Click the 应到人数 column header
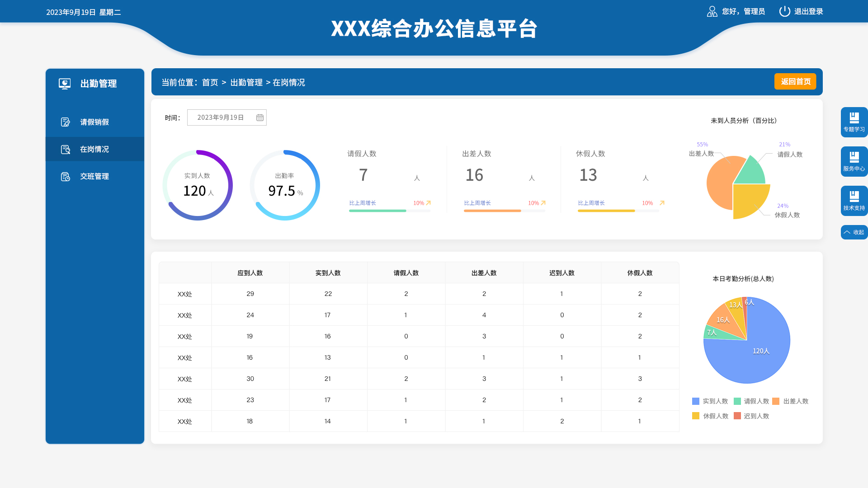Screen dimensions: 868x488 [x=250, y=273]
